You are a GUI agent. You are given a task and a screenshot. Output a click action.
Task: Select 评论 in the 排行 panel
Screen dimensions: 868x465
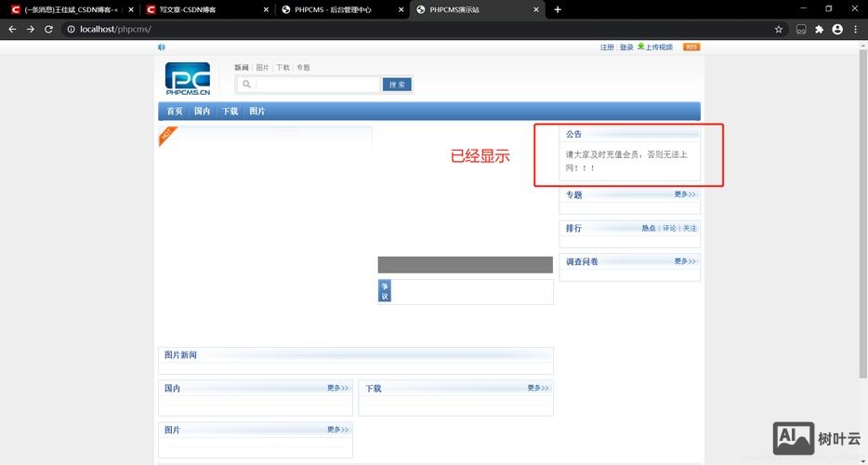click(669, 229)
